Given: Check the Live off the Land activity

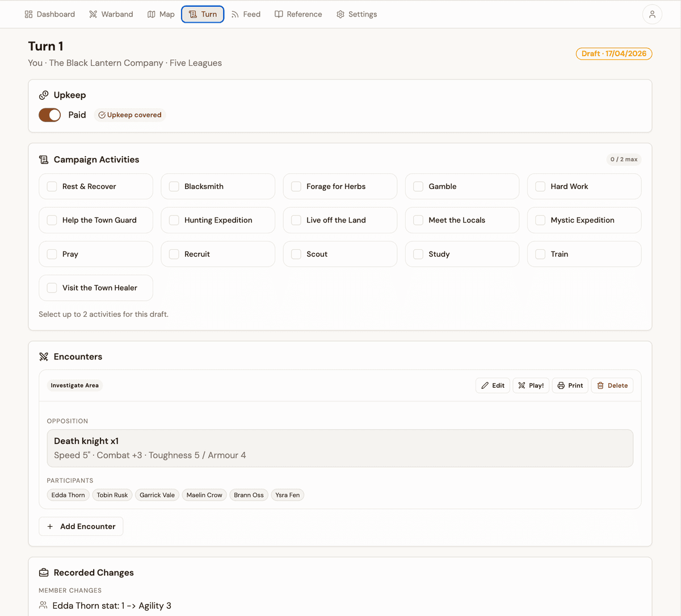Looking at the screenshot, I should click(296, 220).
